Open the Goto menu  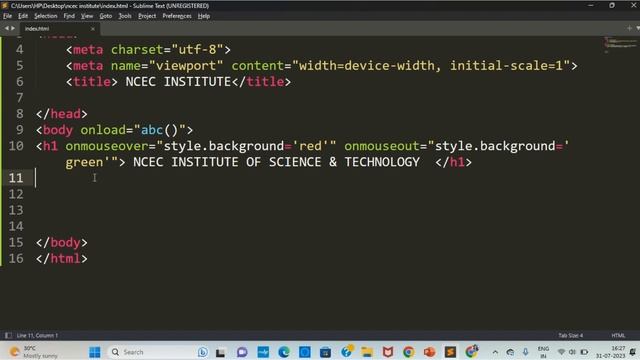(x=105, y=16)
